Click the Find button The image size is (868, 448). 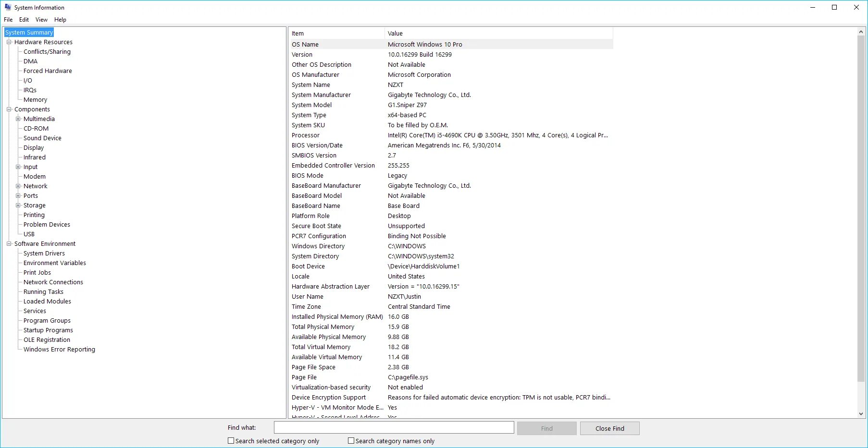tap(546, 428)
